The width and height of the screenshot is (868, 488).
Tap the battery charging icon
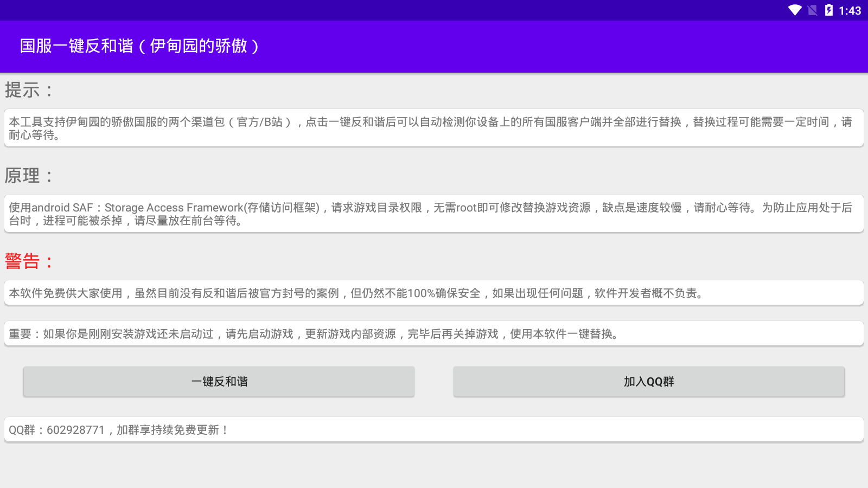[x=828, y=10]
